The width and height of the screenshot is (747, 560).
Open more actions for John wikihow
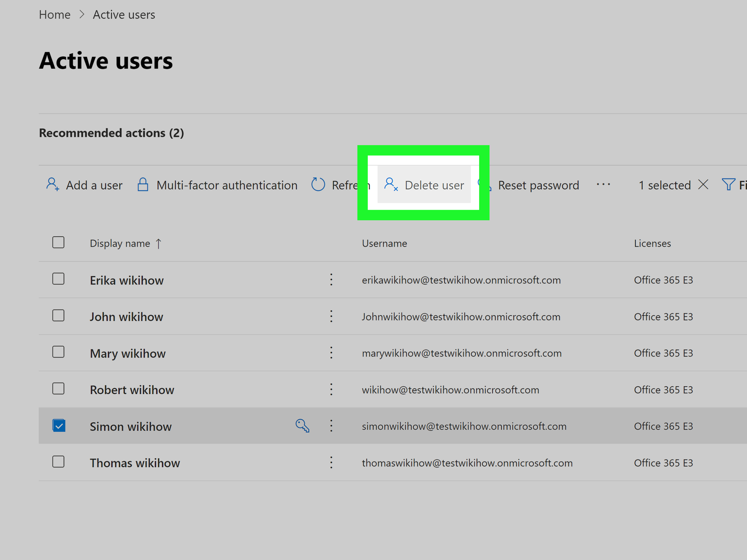(x=331, y=316)
